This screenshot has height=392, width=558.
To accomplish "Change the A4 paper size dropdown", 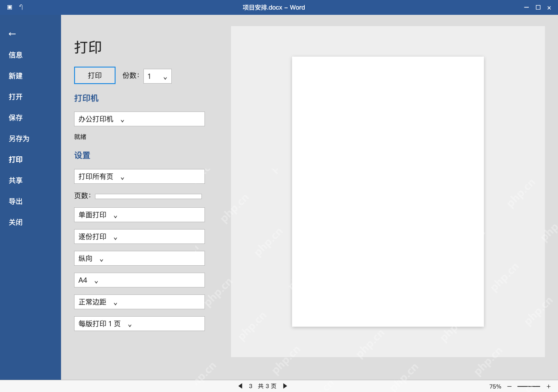I will coord(139,280).
